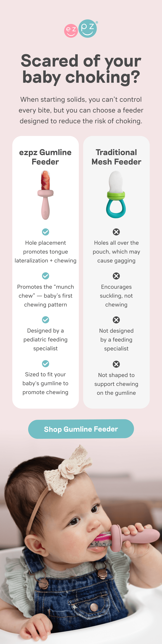Click the Shop Gumline Feeder button

pos(81,429)
